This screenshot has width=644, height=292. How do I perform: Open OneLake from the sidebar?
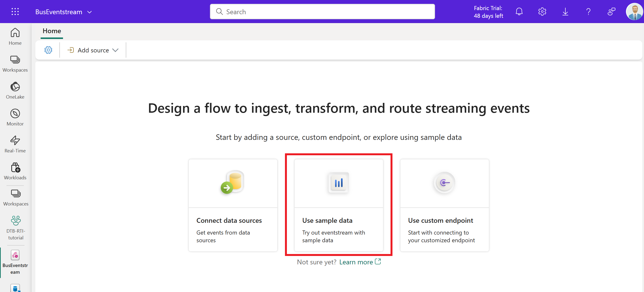15,90
